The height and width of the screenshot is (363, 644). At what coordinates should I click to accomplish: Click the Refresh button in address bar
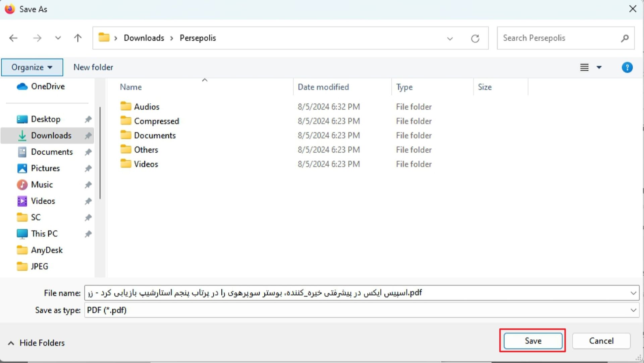(x=475, y=38)
